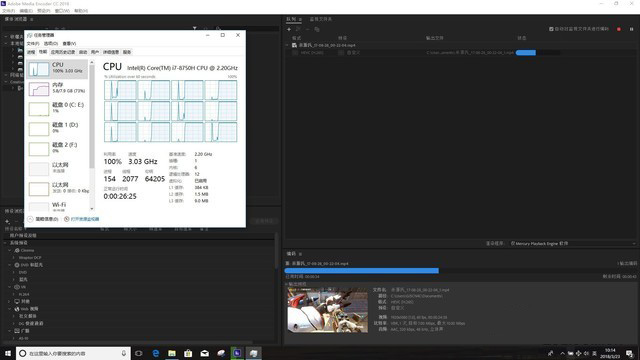Launch Microsoft Edge from the taskbar
Image resolution: width=640 pixels, height=360 pixels.
pyautogui.click(x=156, y=353)
